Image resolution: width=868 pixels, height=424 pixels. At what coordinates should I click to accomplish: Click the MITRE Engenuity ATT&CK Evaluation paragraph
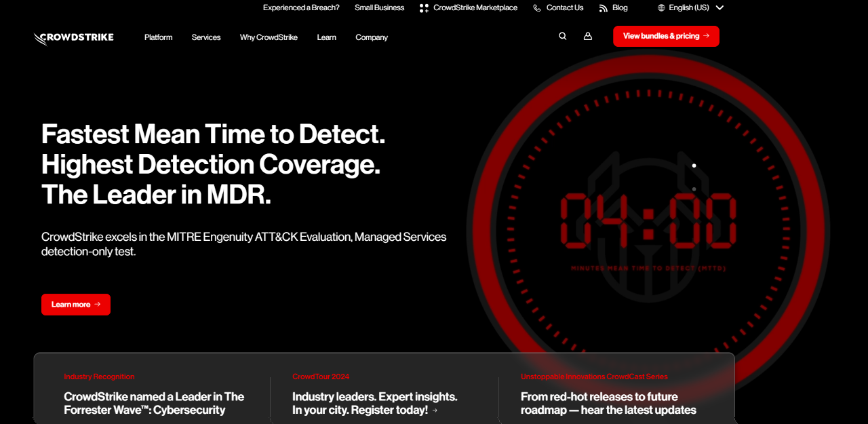[244, 244]
